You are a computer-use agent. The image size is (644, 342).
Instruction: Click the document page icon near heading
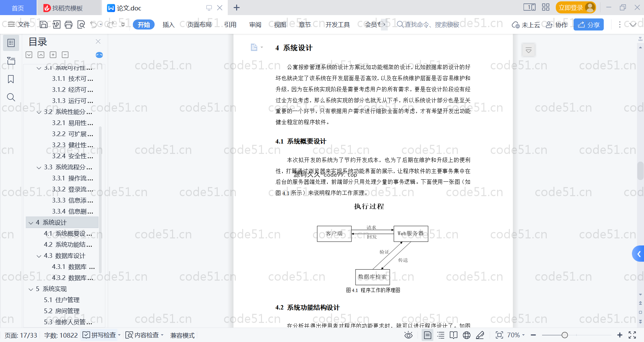click(254, 47)
